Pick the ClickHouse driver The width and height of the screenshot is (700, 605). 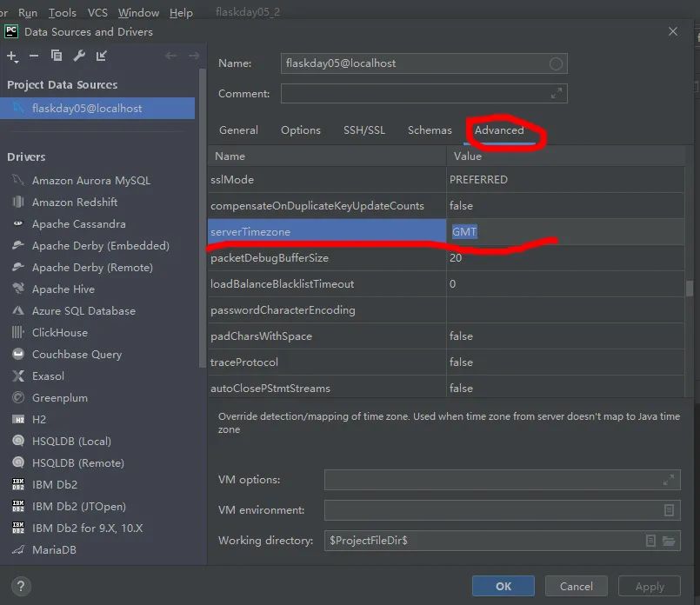(x=59, y=333)
